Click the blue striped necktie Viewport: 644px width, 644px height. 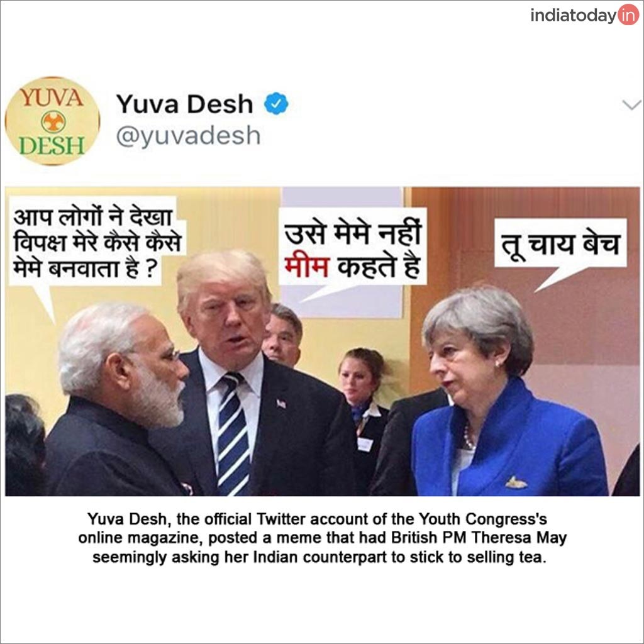tap(233, 433)
